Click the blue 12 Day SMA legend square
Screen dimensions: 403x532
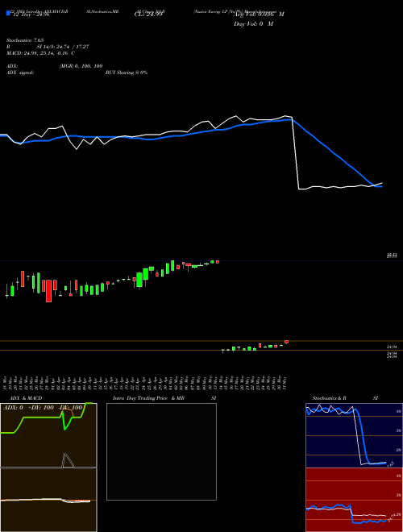coord(8,13)
